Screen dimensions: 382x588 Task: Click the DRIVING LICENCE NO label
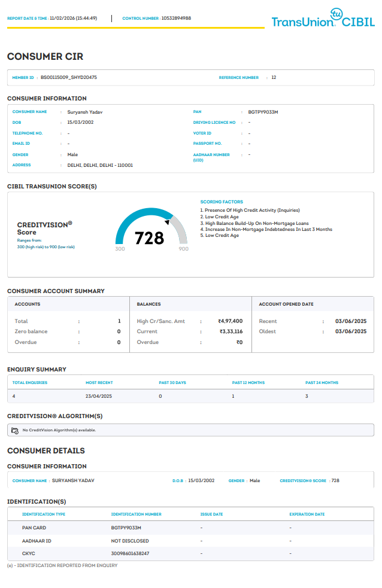tap(214, 122)
